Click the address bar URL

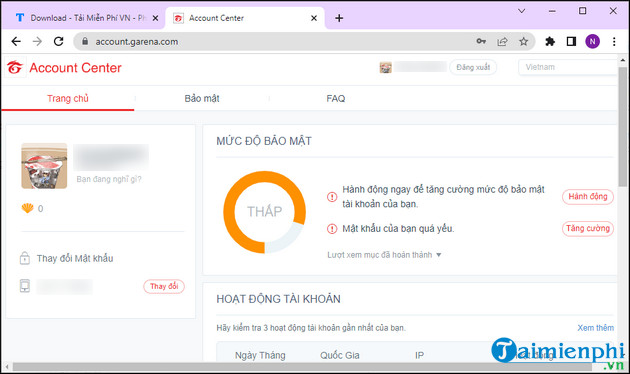(x=137, y=41)
